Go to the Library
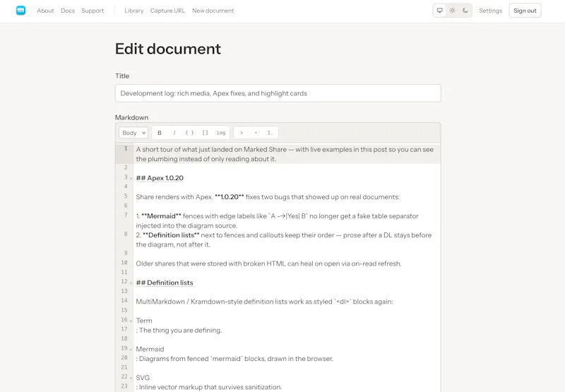The height and width of the screenshot is (392, 565). pos(134,11)
